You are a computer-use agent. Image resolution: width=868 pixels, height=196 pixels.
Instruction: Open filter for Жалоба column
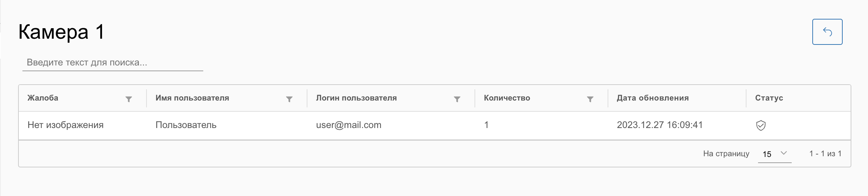pyautogui.click(x=128, y=99)
